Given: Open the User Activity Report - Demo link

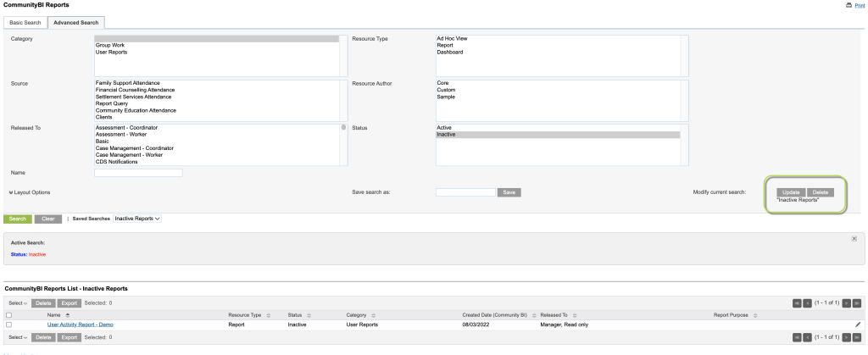Looking at the screenshot, I should click(81, 324).
